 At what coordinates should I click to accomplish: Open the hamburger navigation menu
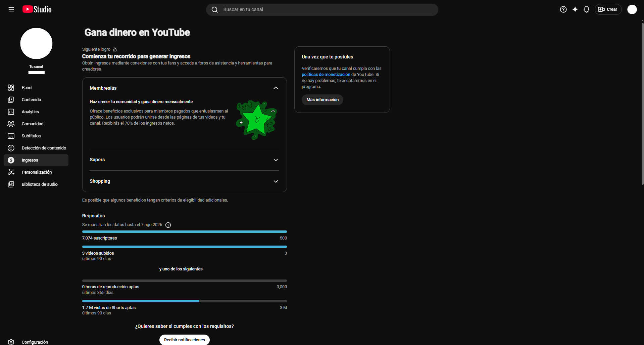11,9
